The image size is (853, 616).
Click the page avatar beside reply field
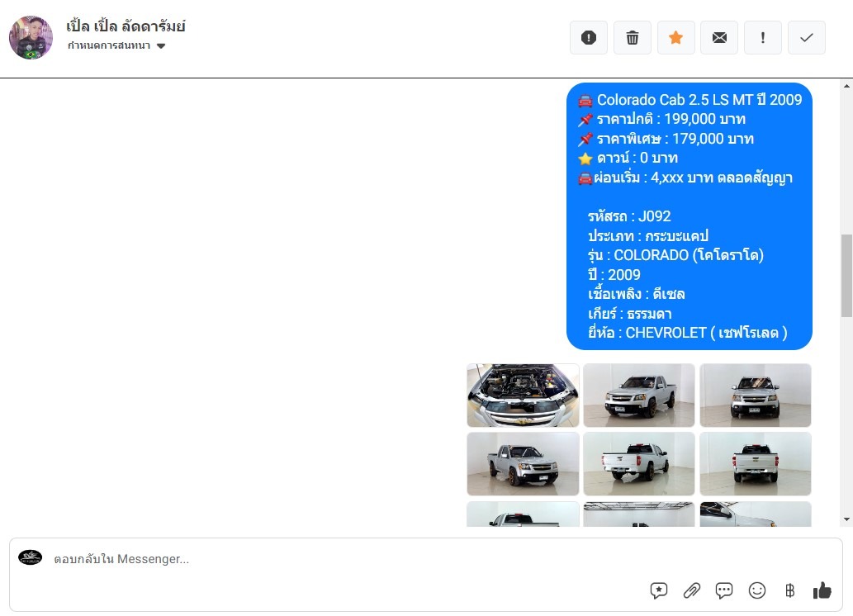30,557
